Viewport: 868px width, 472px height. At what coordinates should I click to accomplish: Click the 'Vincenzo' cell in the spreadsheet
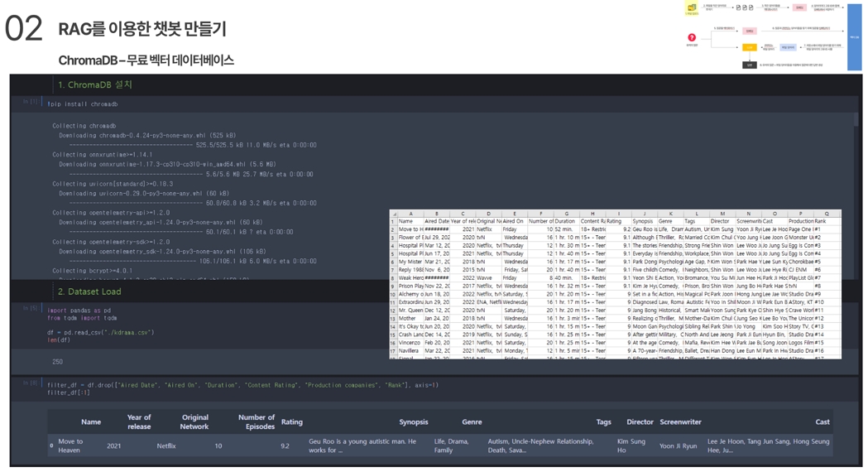point(410,343)
